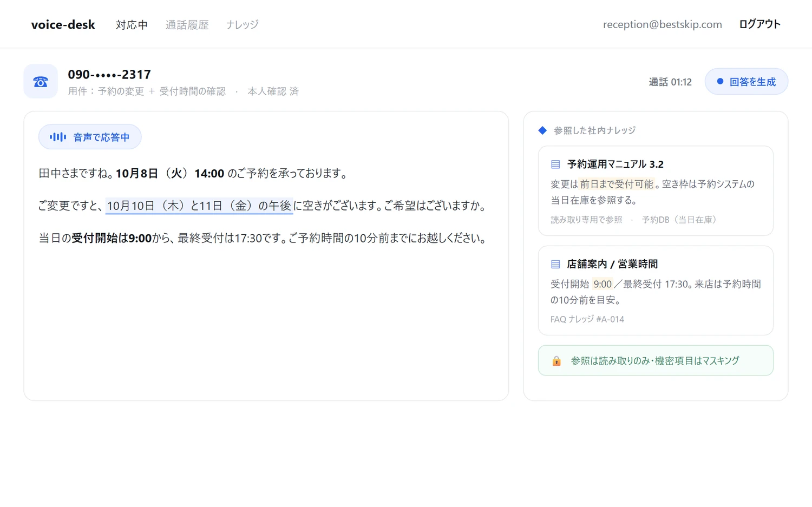Click the blue dot on 回答を生成 button

tap(720, 81)
